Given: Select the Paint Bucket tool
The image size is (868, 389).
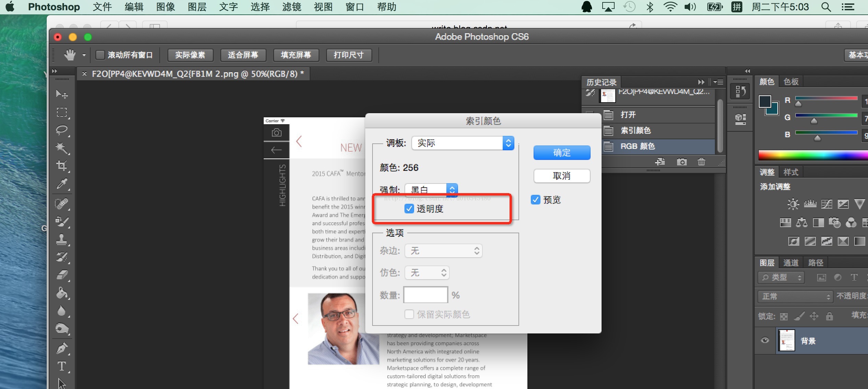Looking at the screenshot, I should coord(62,293).
